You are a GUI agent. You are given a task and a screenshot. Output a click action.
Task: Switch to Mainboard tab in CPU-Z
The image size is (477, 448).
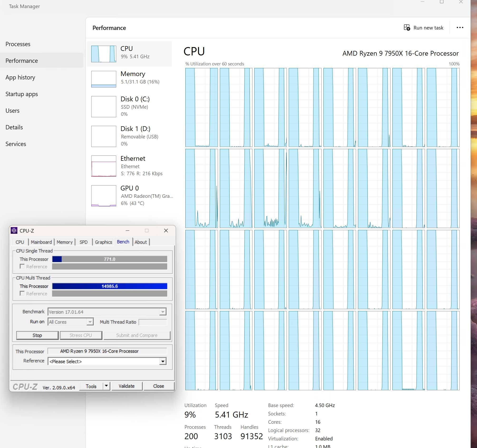point(41,242)
